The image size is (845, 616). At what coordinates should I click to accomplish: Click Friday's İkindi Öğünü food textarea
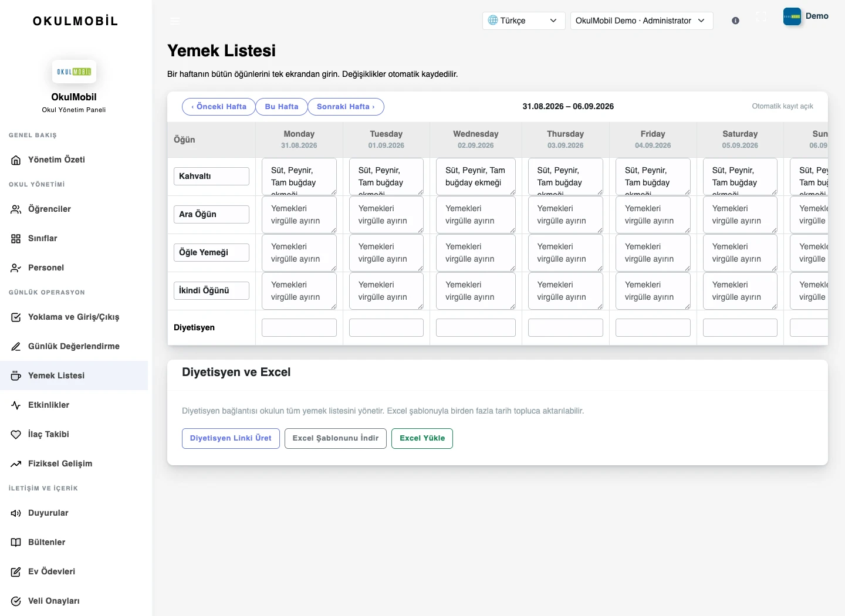click(653, 291)
